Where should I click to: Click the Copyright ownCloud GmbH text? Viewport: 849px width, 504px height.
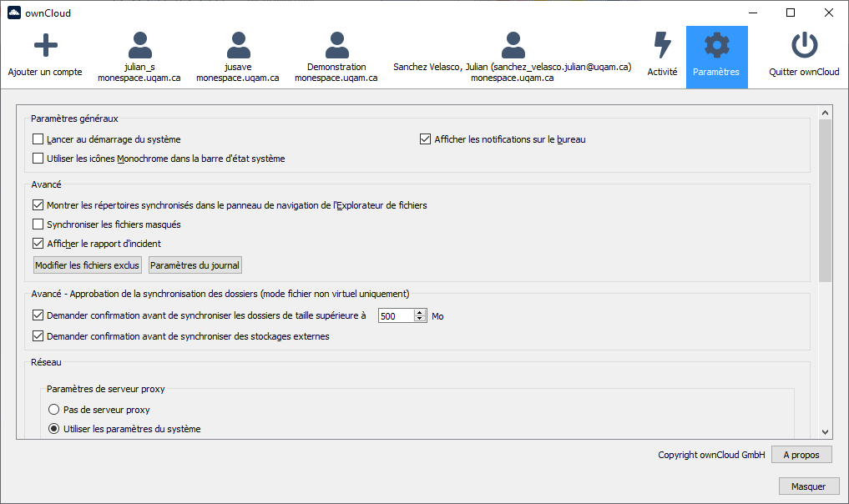[x=711, y=455]
